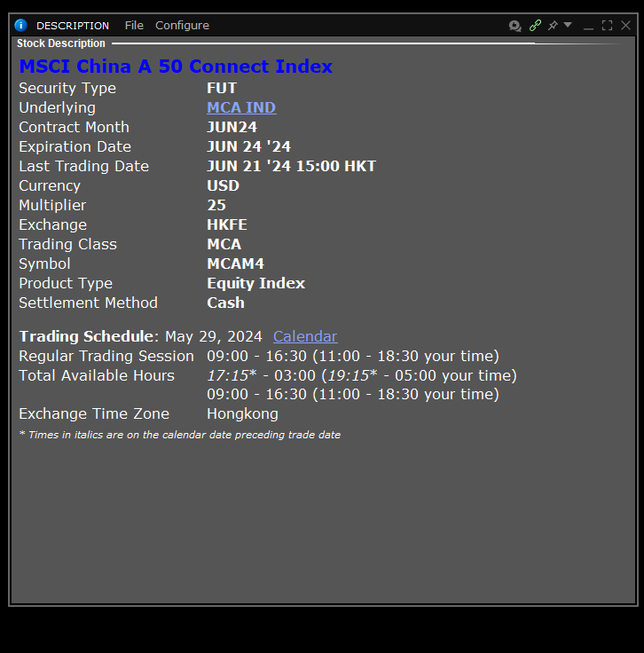Click the 17:15* - 03:00 hours line
Viewport: 644px width, 653px height.
tap(362, 375)
